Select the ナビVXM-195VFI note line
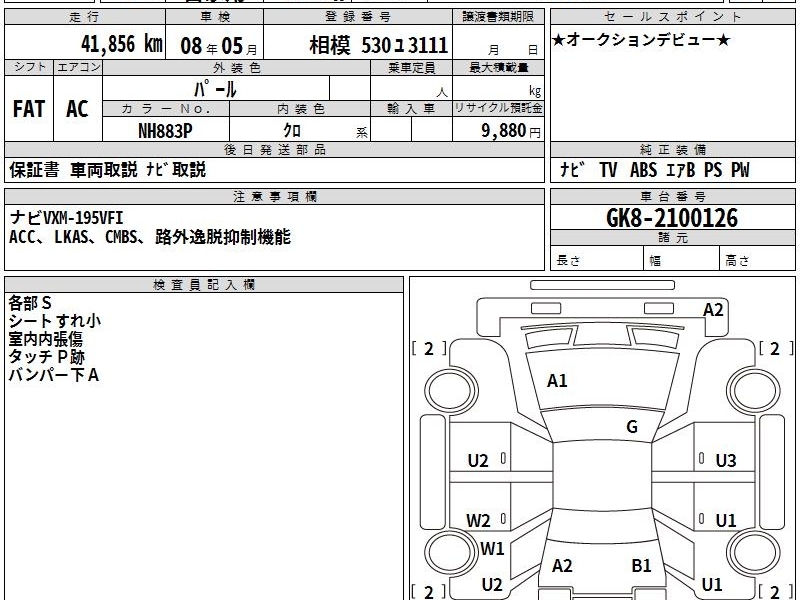 point(66,218)
